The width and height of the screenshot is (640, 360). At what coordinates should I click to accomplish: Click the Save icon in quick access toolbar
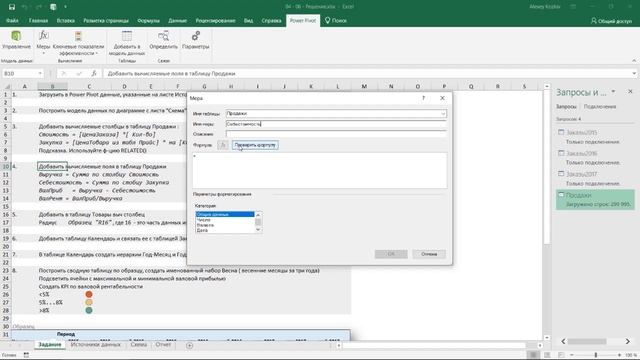pyautogui.click(x=12, y=7)
